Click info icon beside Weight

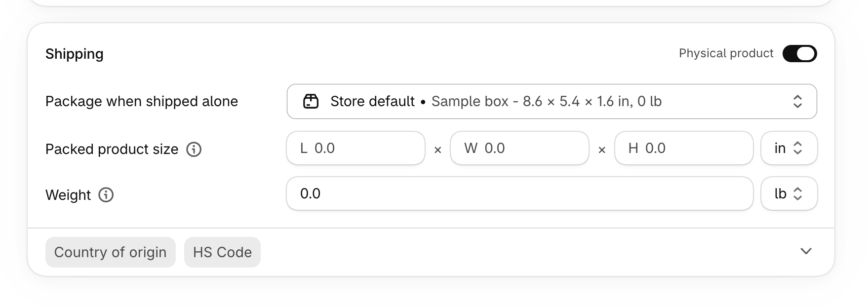(x=106, y=195)
